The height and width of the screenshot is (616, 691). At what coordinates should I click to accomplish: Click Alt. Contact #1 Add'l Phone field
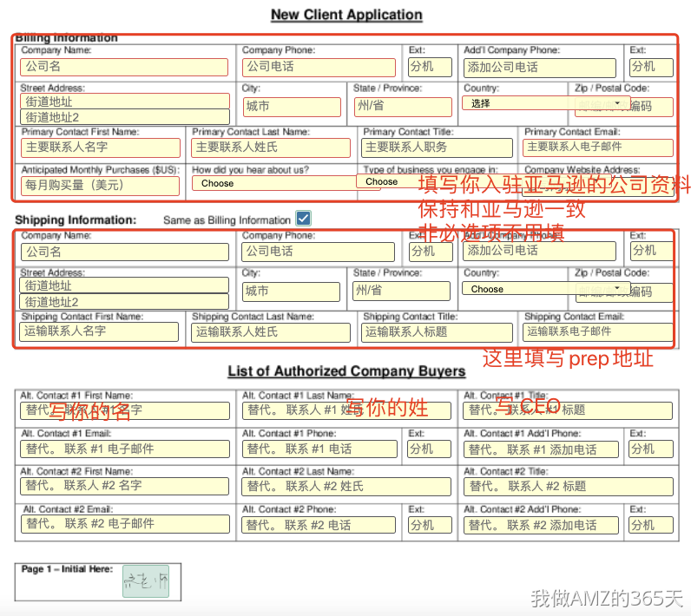pos(541,449)
